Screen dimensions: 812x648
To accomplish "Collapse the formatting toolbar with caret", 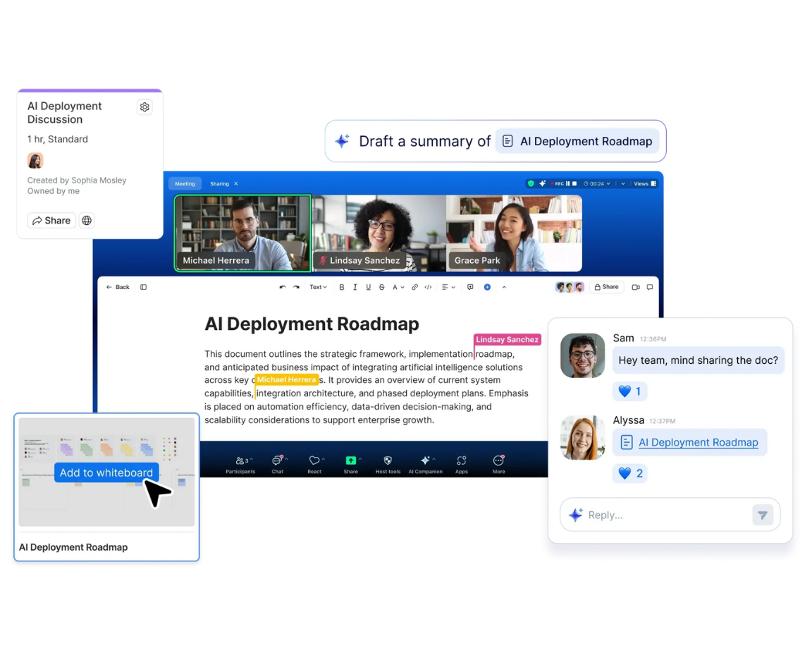I will coord(504,287).
